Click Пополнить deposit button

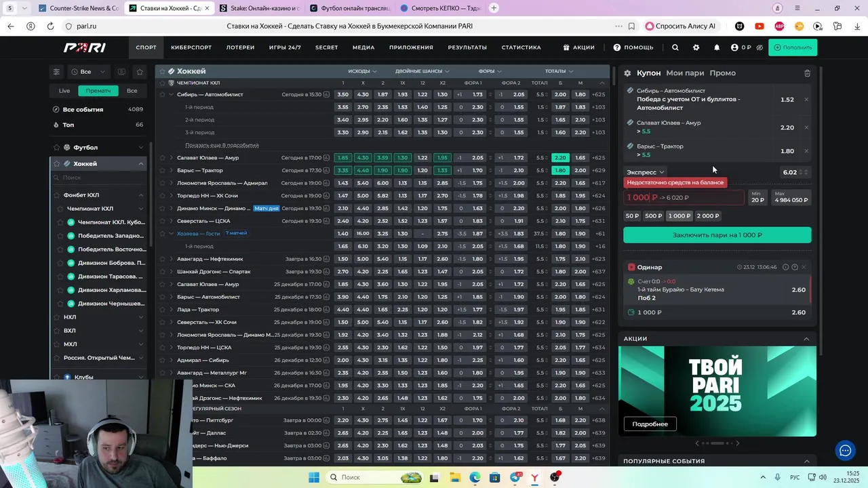coord(793,47)
